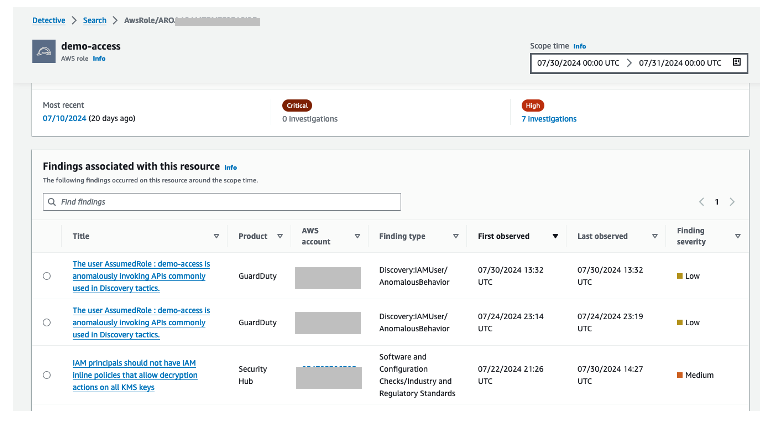Image resolution: width=769 pixels, height=426 pixels.
Task: Click breadcrumb chevron after Detective
Action: coord(74,20)
